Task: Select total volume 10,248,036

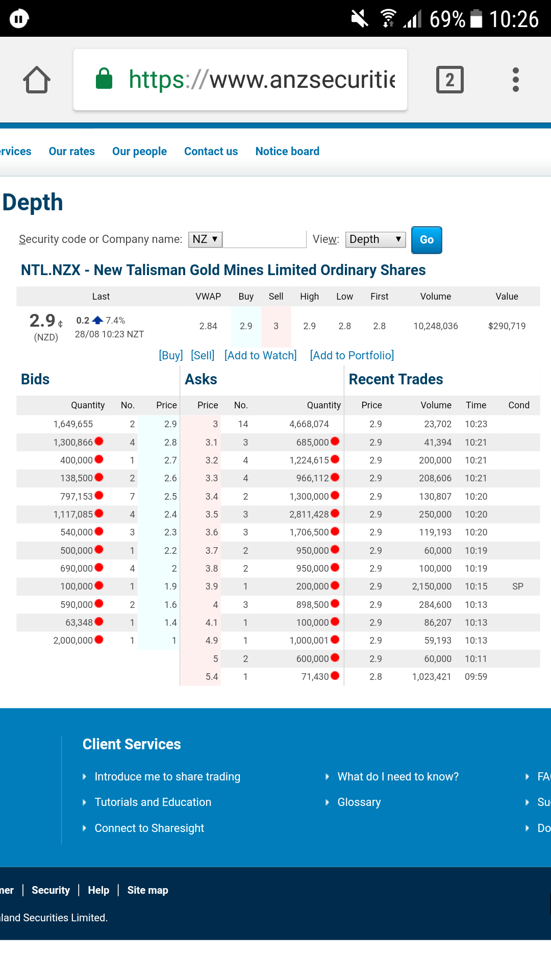Action: [436, 326]
